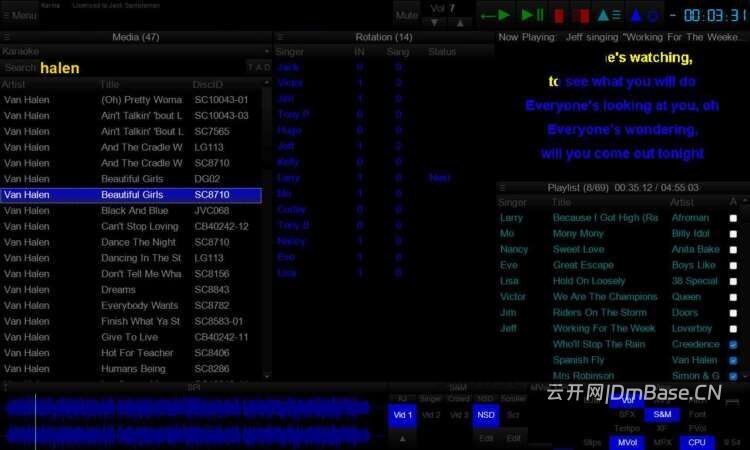Check the box for Mony Mony
750x450 pixels.
(x=733, y=234)
